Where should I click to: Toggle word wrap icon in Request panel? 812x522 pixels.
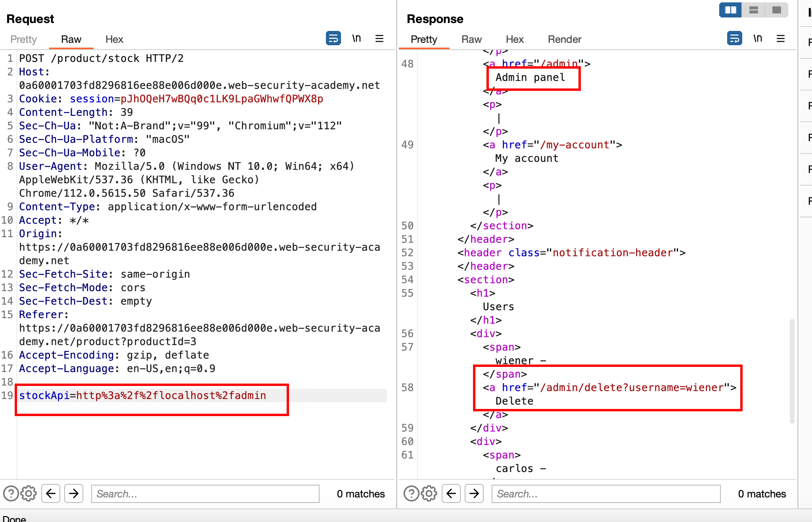click(x=333, y=38)
